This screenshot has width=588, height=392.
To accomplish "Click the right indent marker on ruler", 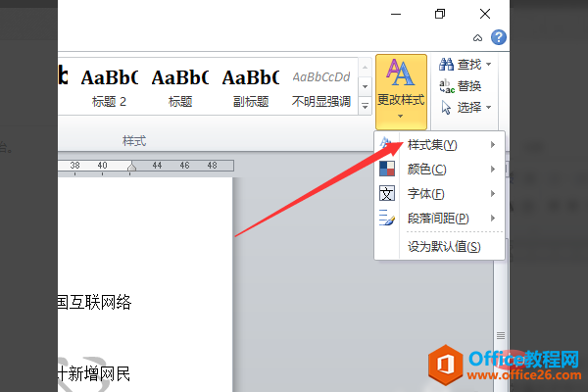I will [x=131, y=167].
